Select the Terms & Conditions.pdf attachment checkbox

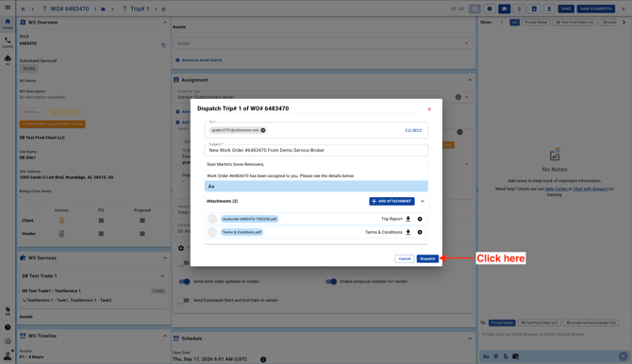(212, 232)
